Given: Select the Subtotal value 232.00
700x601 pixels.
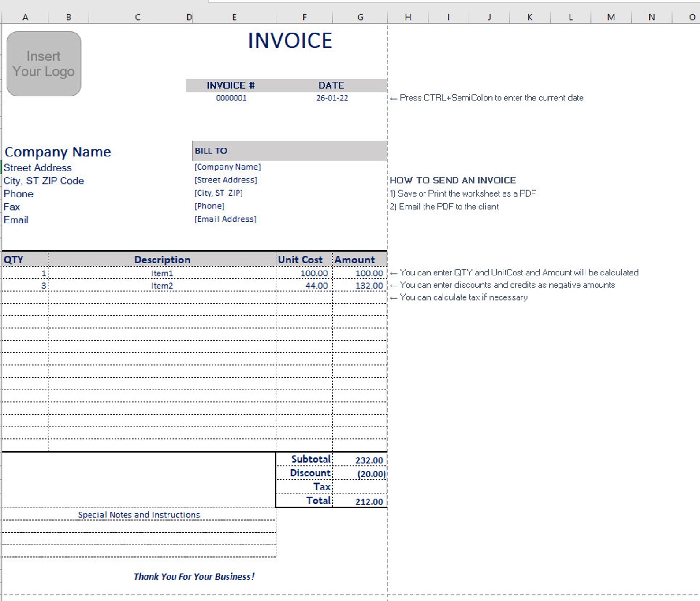Looking at the screenshot, I should click(x=360, y=460).
